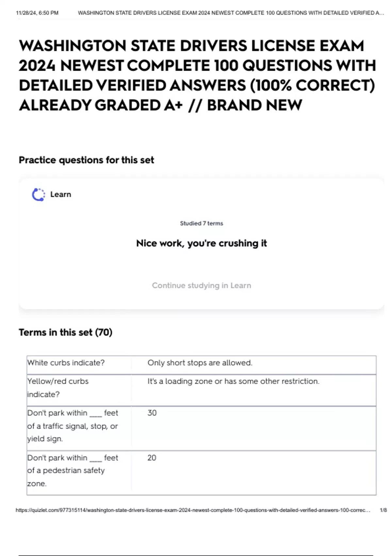Click the Terms in this set (70) heading
The height and width of the screenshot is (556, 392).
coord(65,332)
